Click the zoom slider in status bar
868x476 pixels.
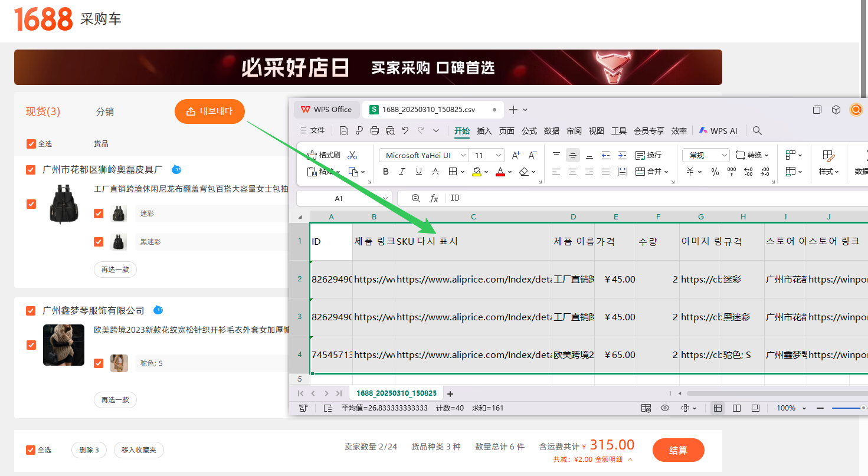[x=847, y=408]
